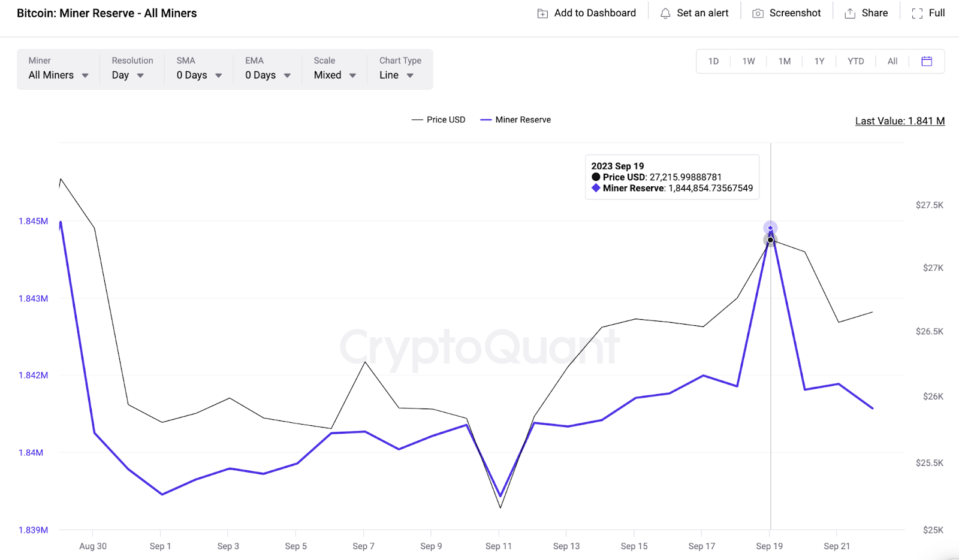This screenshot has height=560, width=959.
Task: Select the YTD time range
Action: tap(855, 61)
